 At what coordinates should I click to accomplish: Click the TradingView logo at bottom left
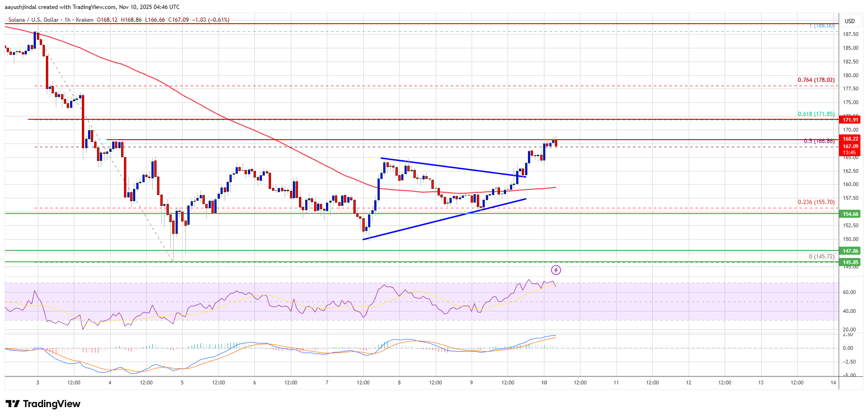[43, 404]
